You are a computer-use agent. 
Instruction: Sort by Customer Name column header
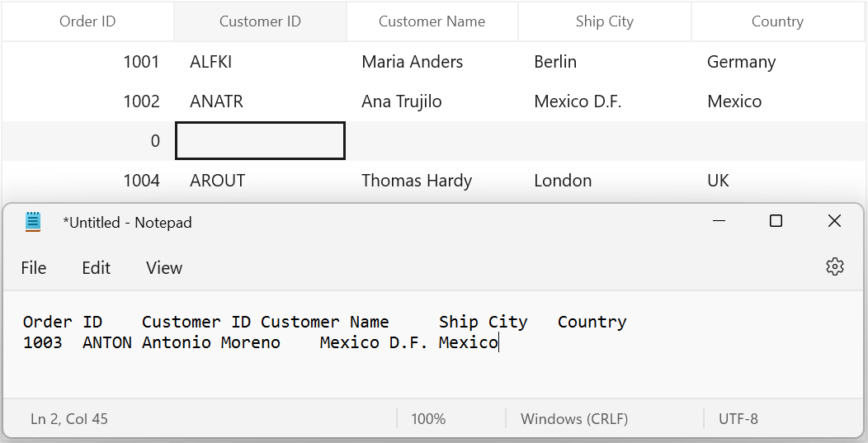tap(432, 21)
